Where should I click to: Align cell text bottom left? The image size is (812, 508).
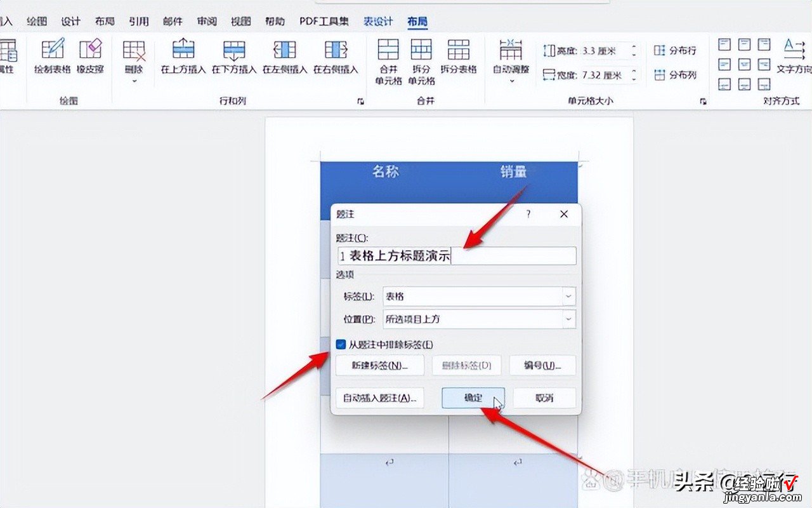pyautogui.click(x=724, y=84)
